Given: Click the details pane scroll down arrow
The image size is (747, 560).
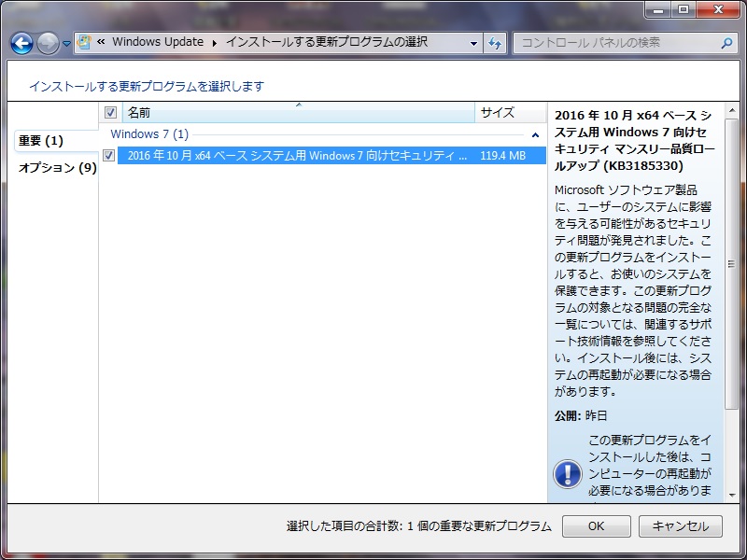Looking at the screenshot, I should 731,496.
